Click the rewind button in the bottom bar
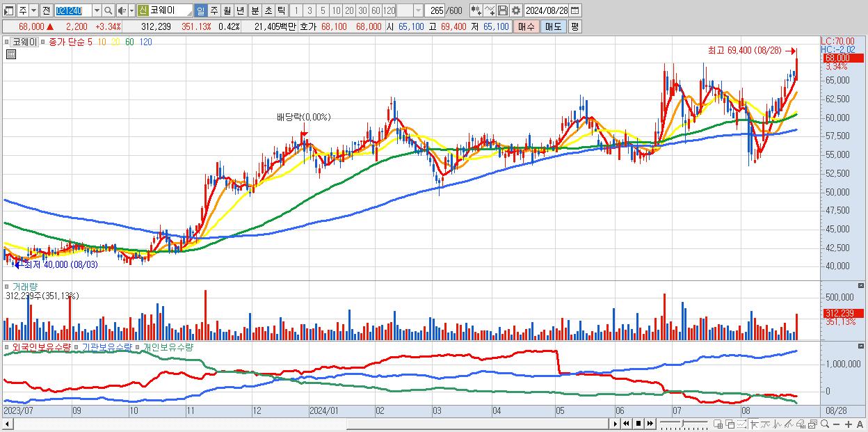This screenshot has height=432, width=868. pyautogui.click(x=627, y=424)
